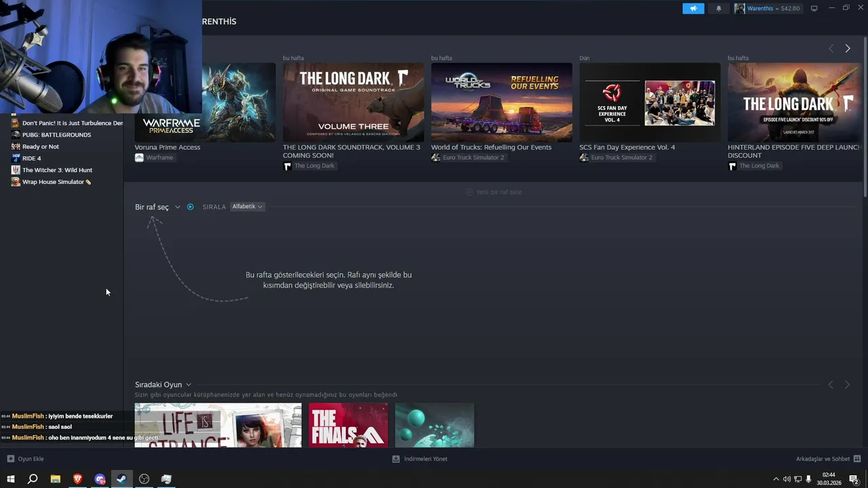Open World of Trucks Refuelling Our Events thumbnail
Viewport: 868px width, 488px height.
pos(502,102)
